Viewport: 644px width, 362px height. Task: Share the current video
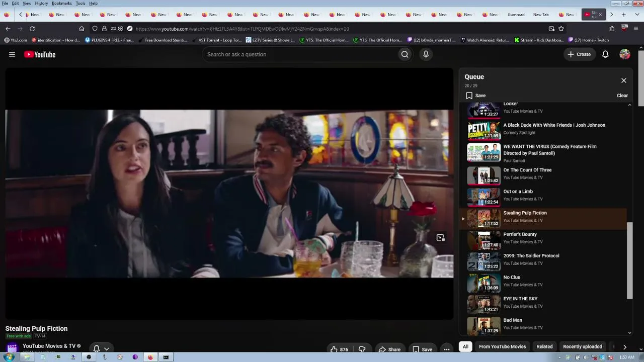(x=389, y=349)
